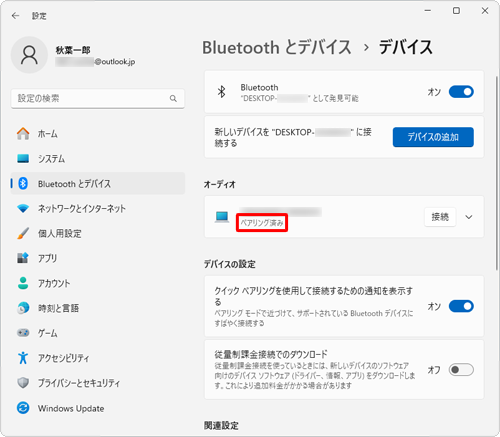500x437 pixels.
Task: Click the ペアリング済み status text
Action: pyautogui.click(x=262, y=223)
